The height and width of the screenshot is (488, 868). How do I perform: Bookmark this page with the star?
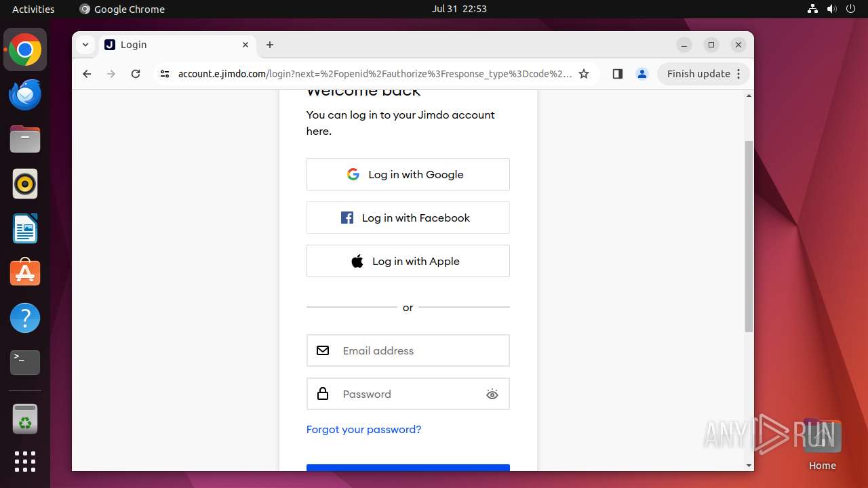point(584,74)
